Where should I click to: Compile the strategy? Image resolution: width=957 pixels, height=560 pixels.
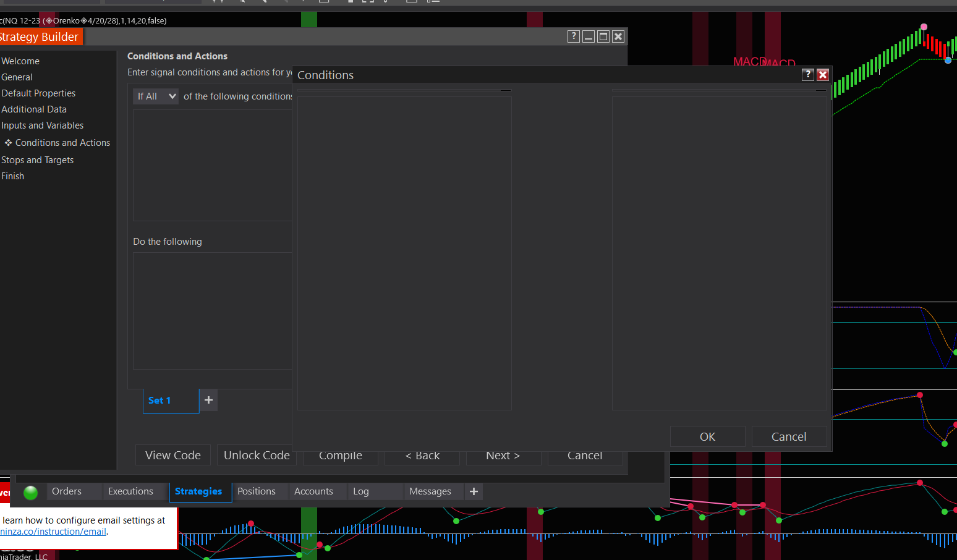341,456
